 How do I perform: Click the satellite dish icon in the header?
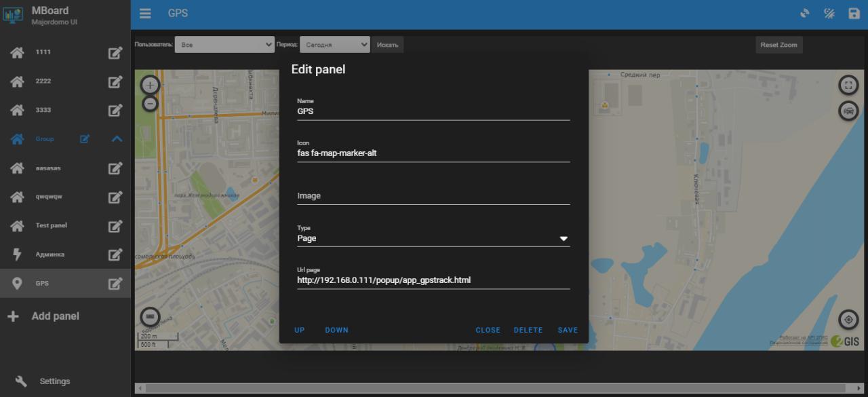click(x=805, y=14)
